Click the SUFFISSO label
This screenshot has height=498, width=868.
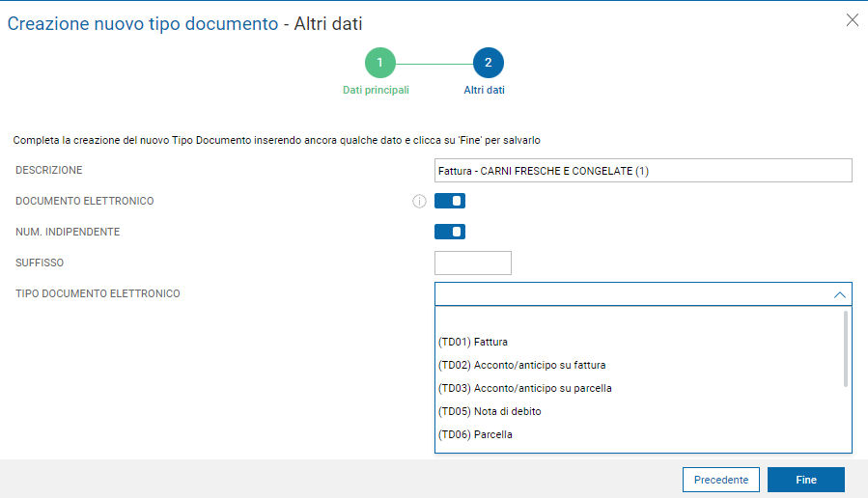coord(40,263)
